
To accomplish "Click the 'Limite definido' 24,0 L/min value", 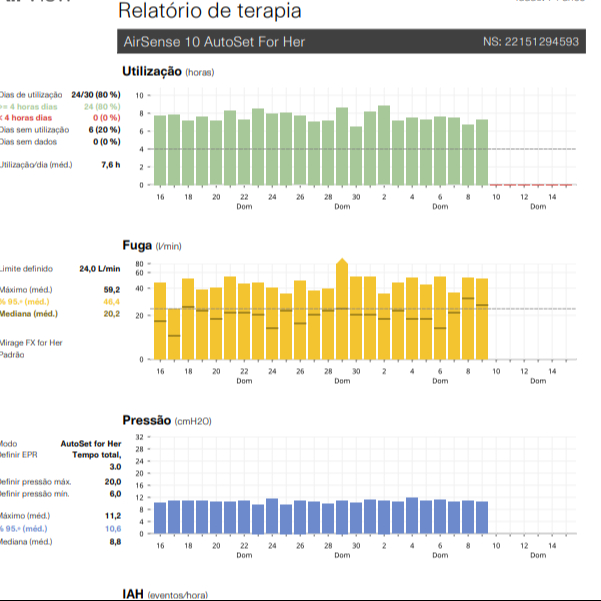I will (x=99, y=269).
